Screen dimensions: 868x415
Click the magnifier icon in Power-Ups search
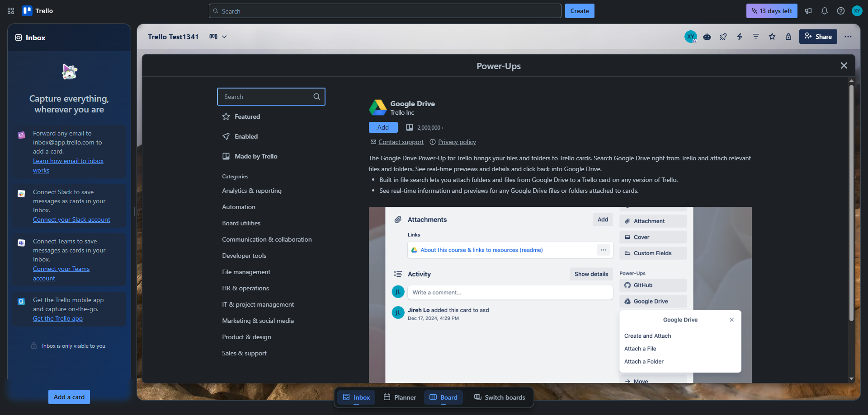pos(317,97)
